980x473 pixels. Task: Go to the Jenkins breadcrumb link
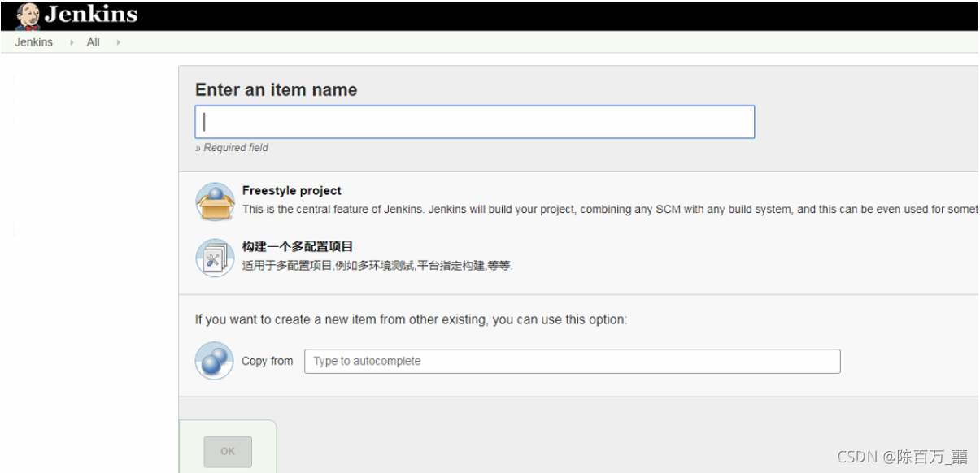[x=33, y=42]
